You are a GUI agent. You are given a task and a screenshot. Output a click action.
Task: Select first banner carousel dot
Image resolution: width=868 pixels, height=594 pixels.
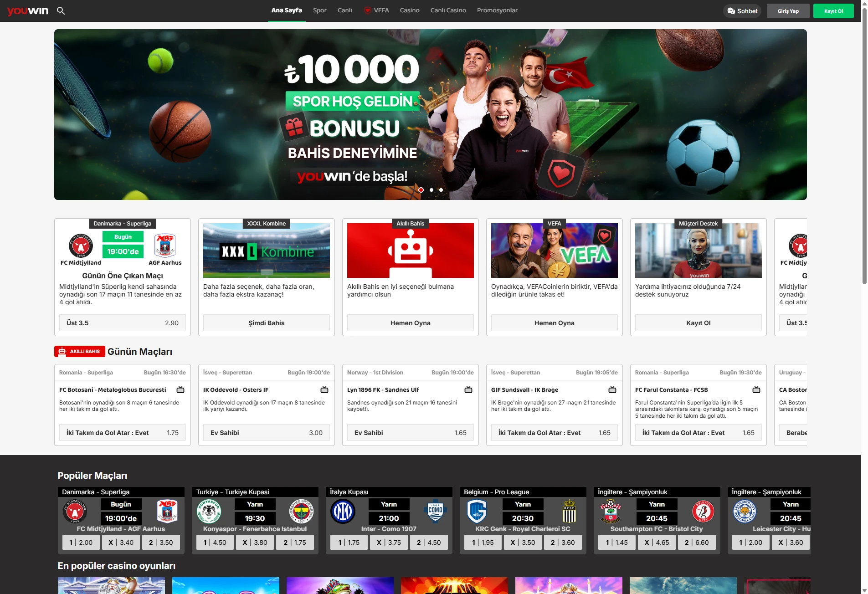pos(421,190)
